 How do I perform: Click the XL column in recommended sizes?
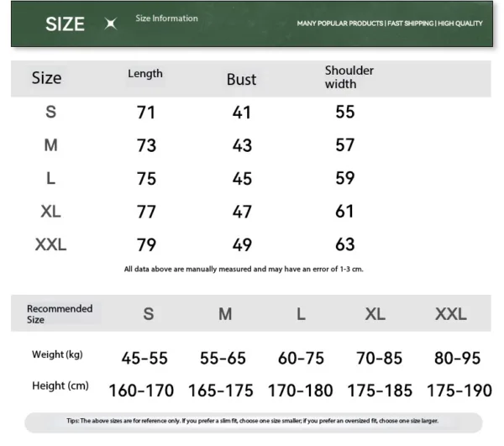(375, 314)
